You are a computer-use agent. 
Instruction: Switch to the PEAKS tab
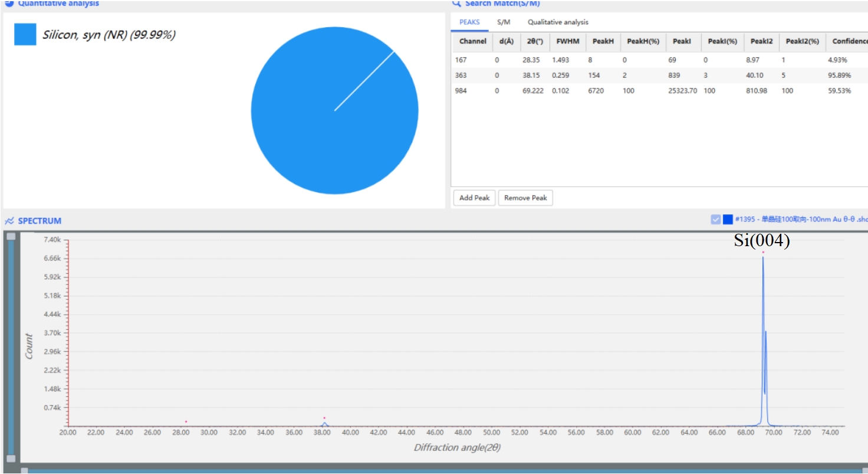[x=469, y=22]
